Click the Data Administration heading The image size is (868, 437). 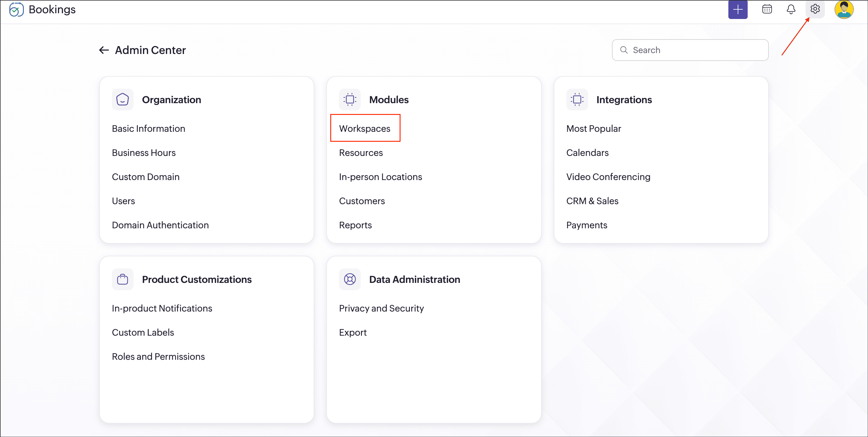point(414,279)
